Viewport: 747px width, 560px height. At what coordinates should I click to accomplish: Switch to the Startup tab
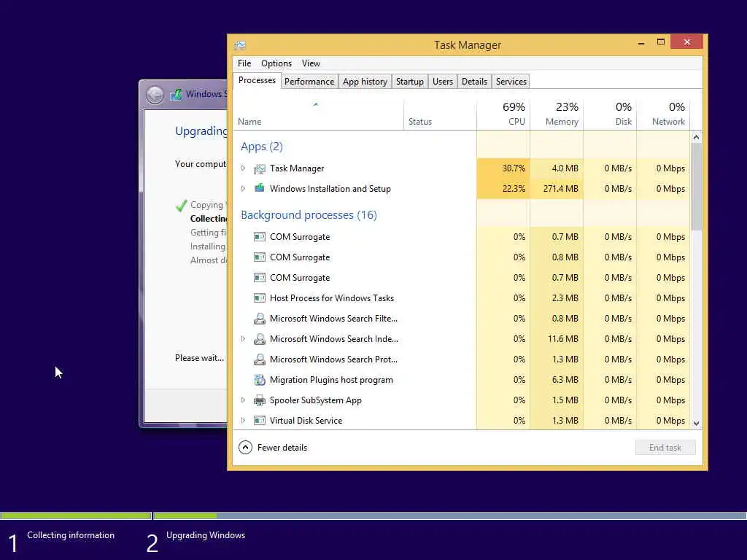coord(410,82)
